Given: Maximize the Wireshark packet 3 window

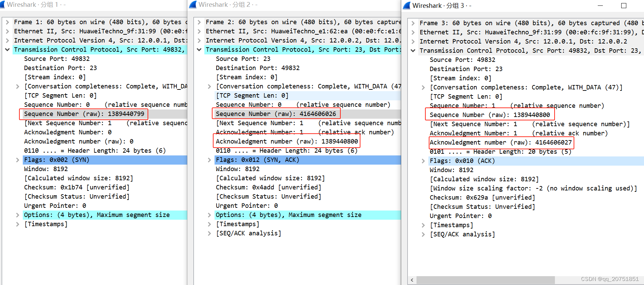Looking at the screenshot, I should [x=624, y=5].
